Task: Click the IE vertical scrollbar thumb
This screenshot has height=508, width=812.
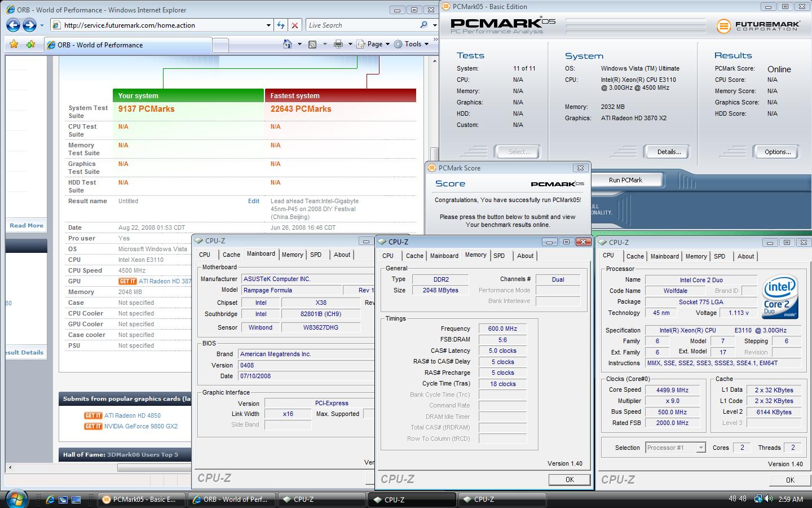Action: pyautogui.click(x=434, y=154)
